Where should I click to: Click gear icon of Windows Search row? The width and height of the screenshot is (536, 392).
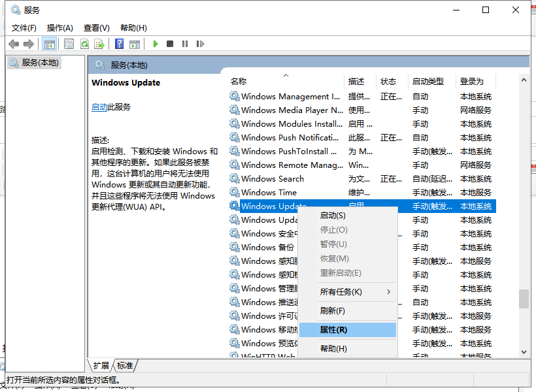click(x=234, y=178)
